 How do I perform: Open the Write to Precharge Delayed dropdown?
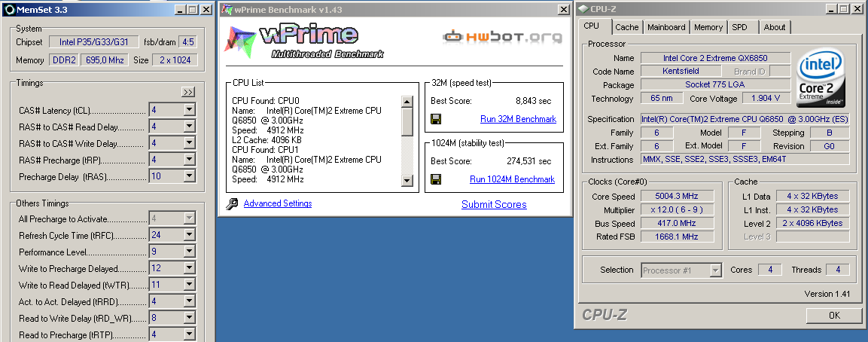click(x=189, y=268)
